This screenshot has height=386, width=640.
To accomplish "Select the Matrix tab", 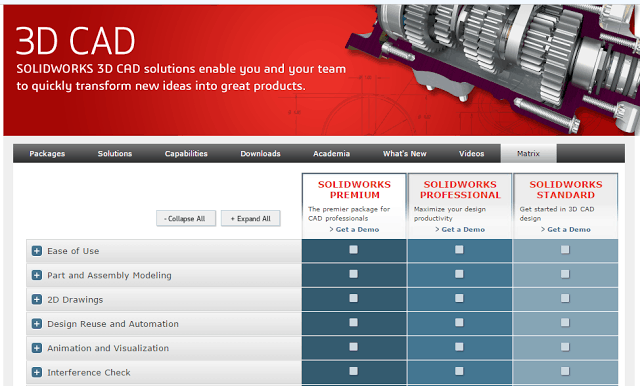I will [x=528, y=154].
